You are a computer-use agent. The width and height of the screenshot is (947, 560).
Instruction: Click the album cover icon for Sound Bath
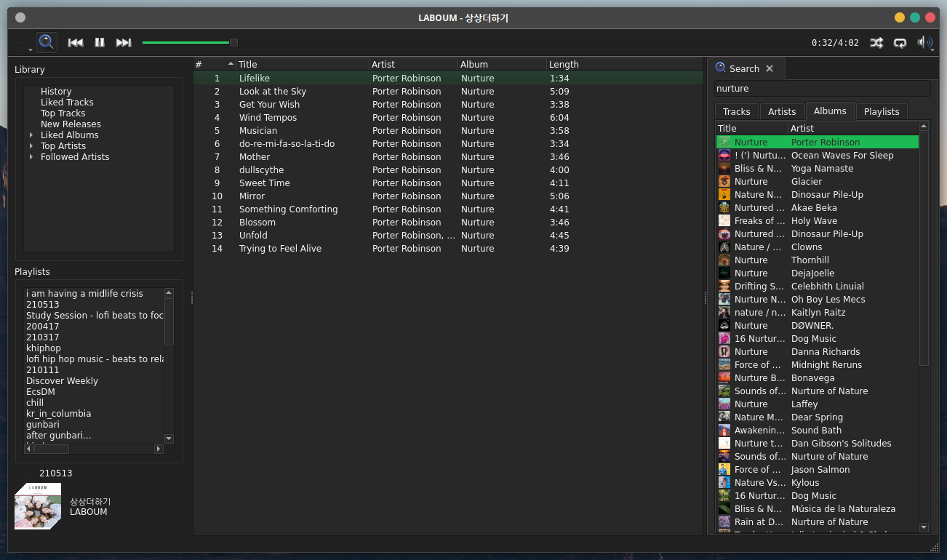724,431
